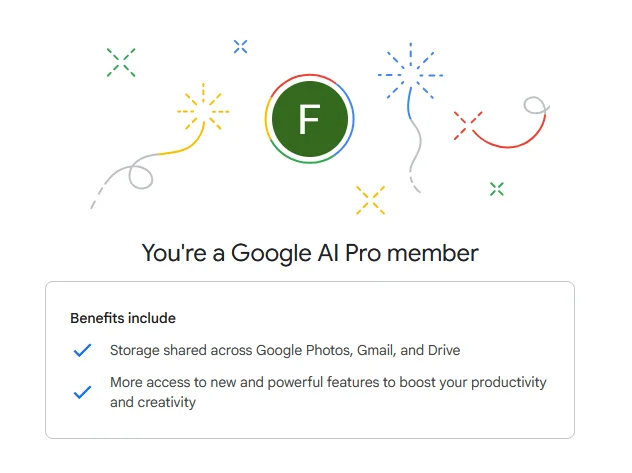
Task: Click the blue checkmark beside Storage shared
Action: point(82,350)
